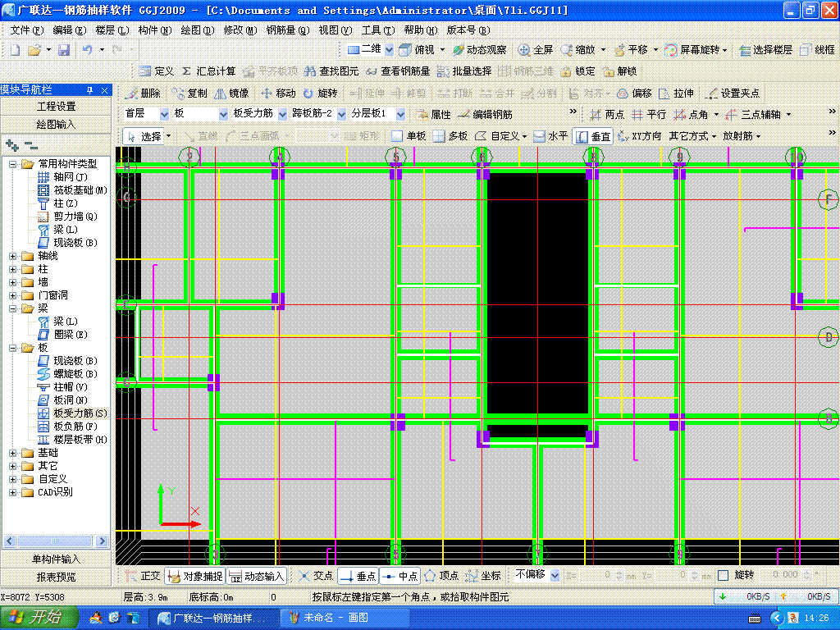This screenshot has width=840, height=630.
Task: Click 拉伸 stretch tool
Action: click(x=676, y=94)
